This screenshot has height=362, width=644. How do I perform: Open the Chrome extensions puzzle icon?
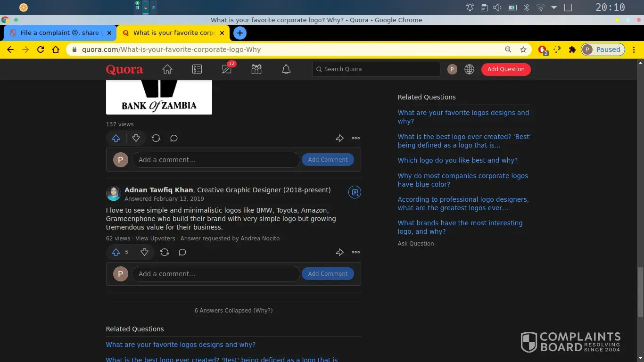tap(572, 49)
